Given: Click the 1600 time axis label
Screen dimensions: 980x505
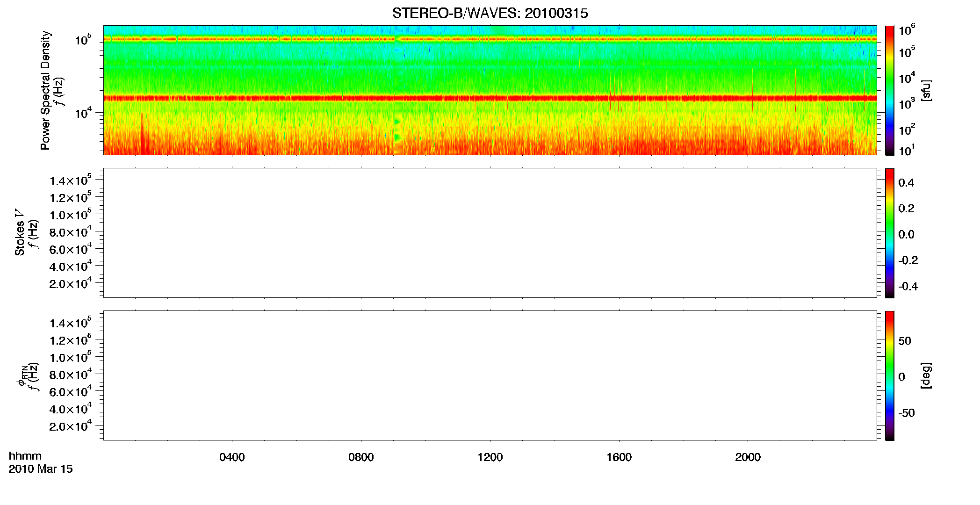Looking at the screenshot, I should coord(619,457).
